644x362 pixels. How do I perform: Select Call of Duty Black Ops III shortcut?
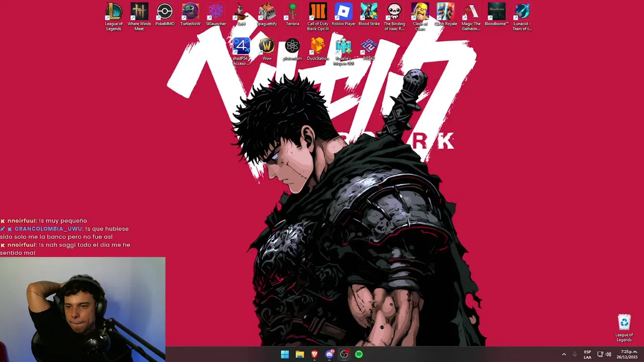pos(318,17)
